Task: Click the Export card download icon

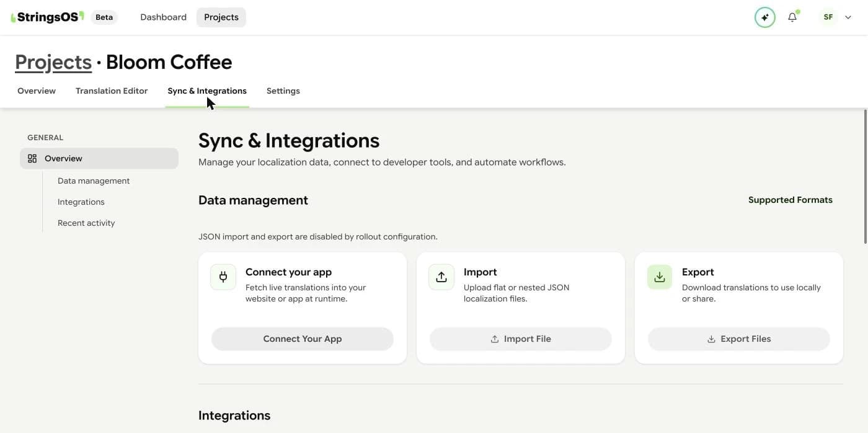Action: coord(660,277)
